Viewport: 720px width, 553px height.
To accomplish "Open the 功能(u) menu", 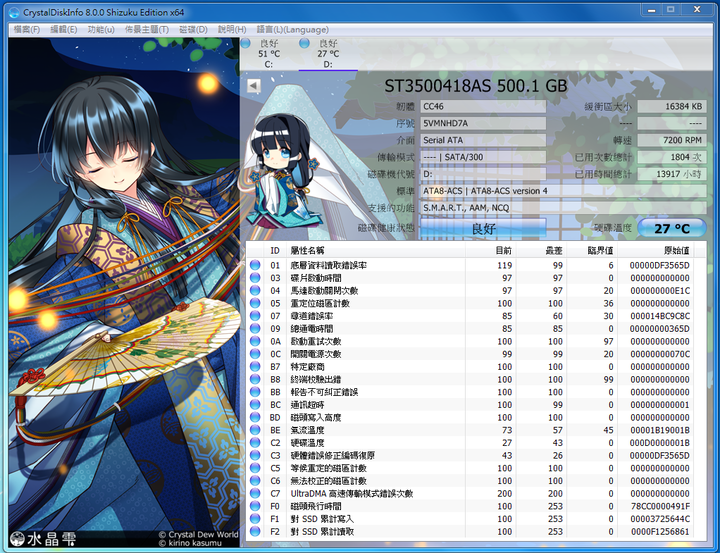I will [101, 29].
